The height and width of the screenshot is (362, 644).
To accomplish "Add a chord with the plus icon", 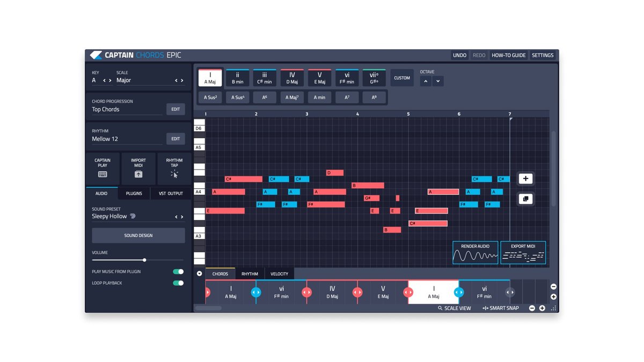I will point(525,178).
